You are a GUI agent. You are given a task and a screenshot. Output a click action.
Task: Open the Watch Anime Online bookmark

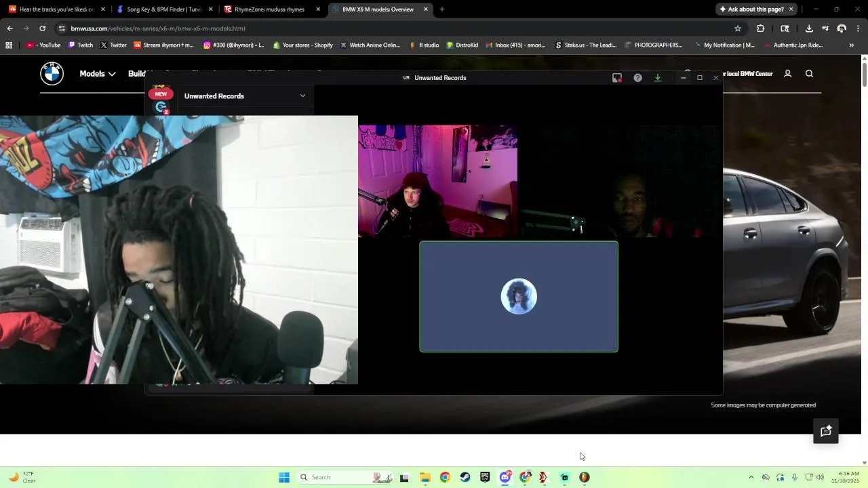click(370, 45)
